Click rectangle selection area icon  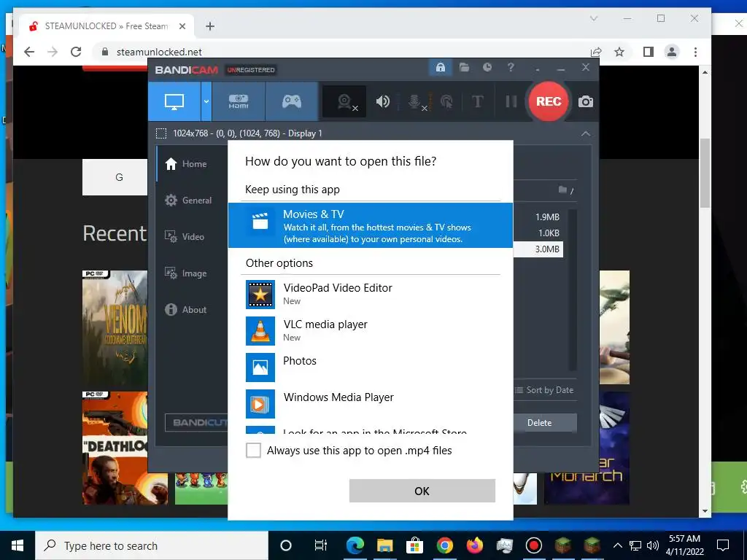pyautogui.click(x=161, y=133)
